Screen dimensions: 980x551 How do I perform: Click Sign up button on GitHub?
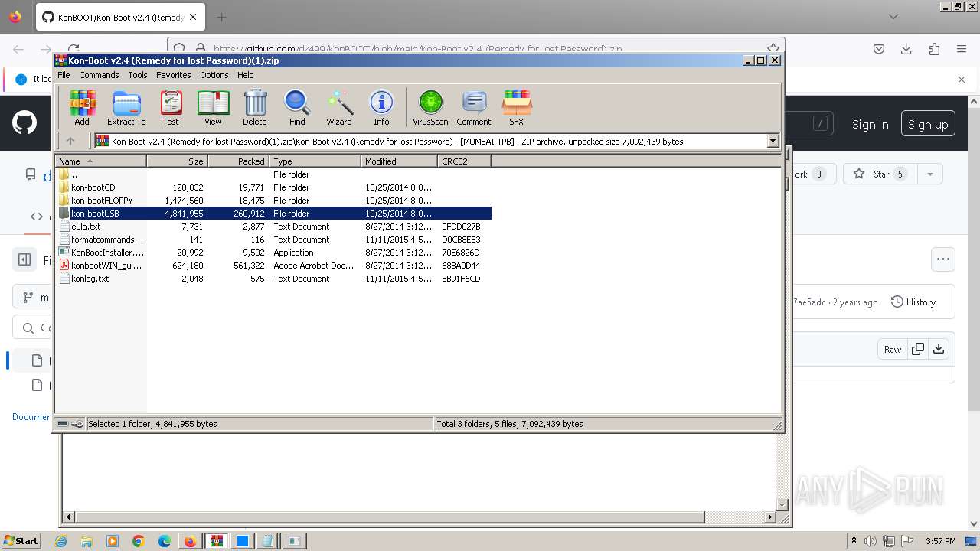(928, 124)
